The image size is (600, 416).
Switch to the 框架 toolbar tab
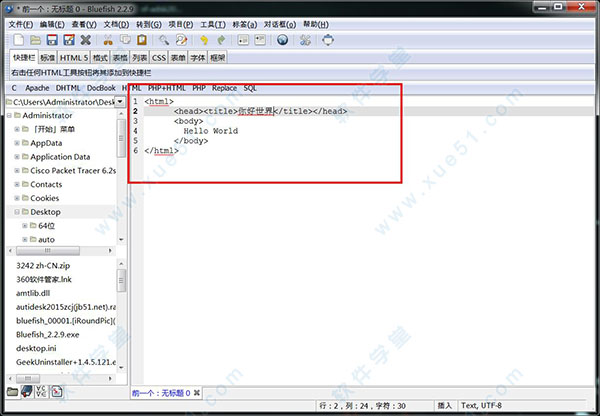(x=217, y=58)
